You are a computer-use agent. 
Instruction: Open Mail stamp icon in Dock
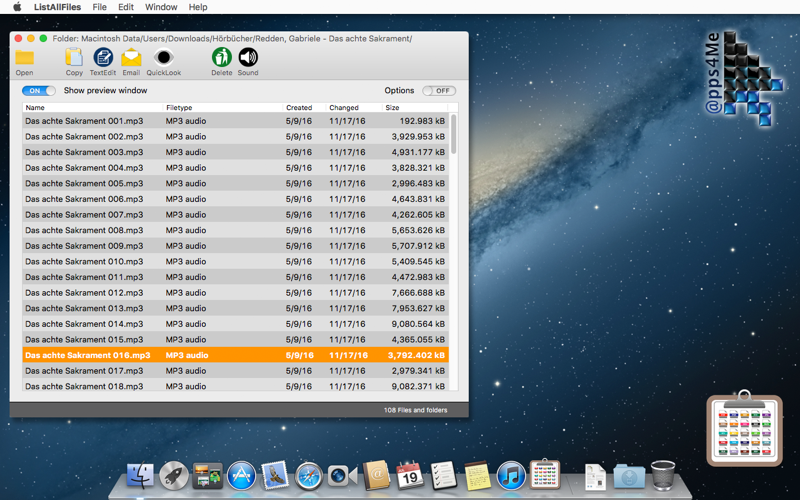[x=275, y=476]
